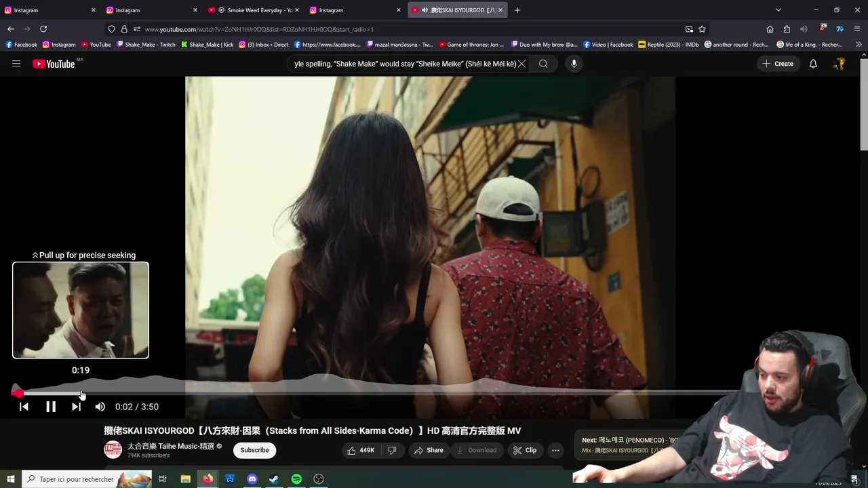
Task: Skip to previous video in player
Action: click(24, 407)
